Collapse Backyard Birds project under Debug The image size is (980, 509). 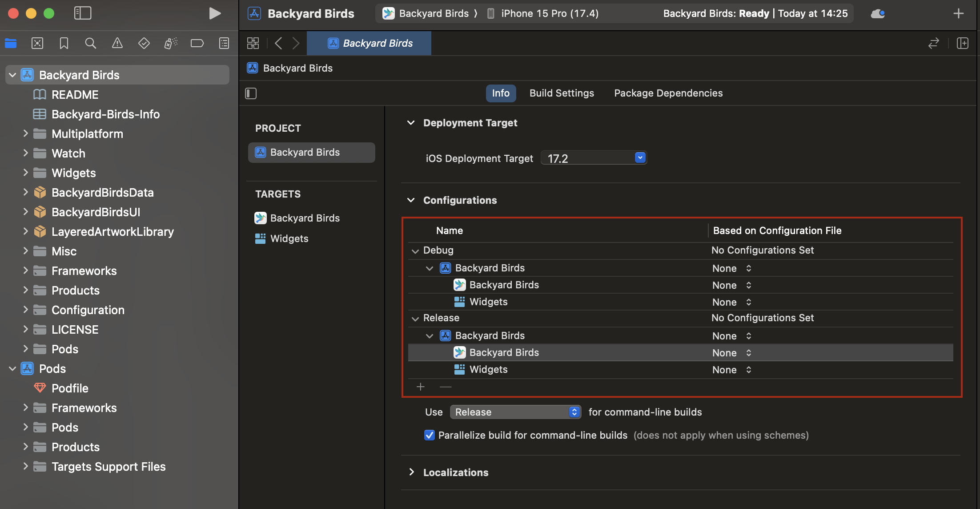tap(430, 268)
